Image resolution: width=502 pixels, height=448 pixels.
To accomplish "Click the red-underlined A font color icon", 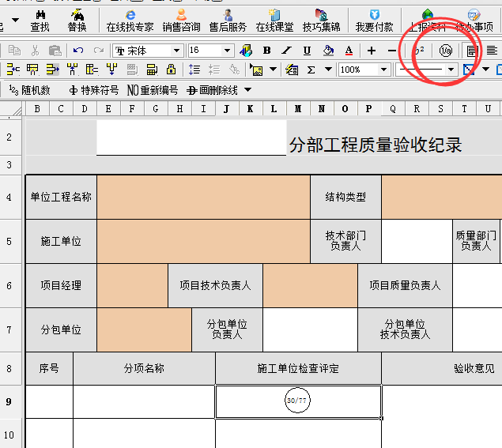I will [348, 51].
